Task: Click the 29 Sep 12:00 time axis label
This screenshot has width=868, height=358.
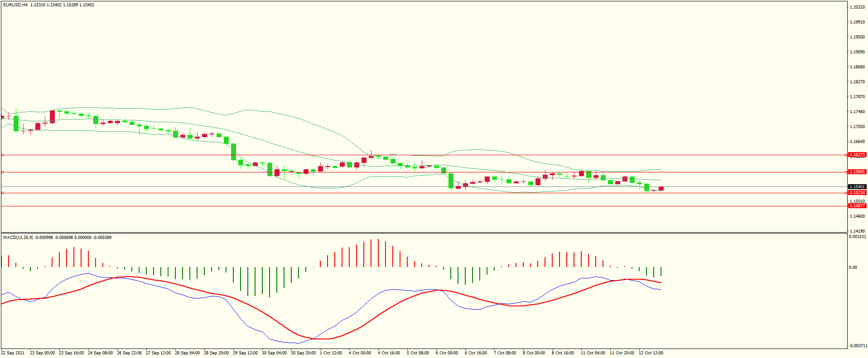Action: click(x=245, y=353)
